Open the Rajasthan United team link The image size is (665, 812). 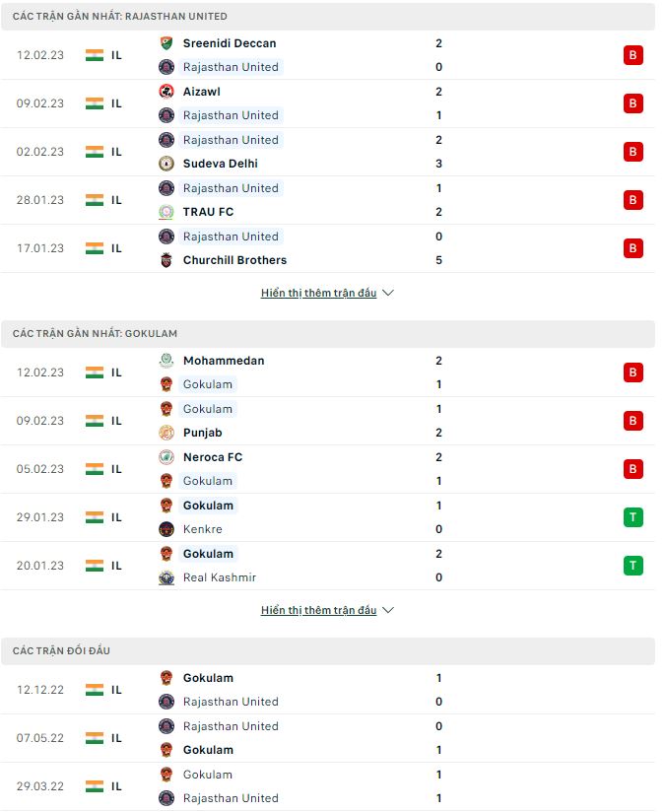click(x=231, y=67)
